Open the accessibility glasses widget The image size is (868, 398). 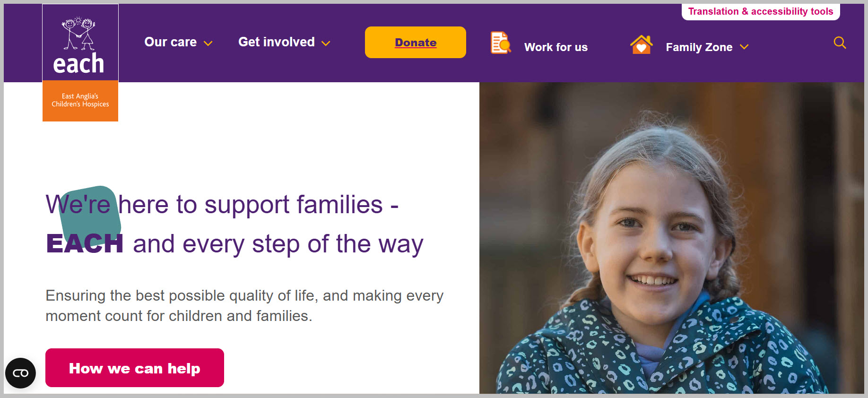(x=20, y=373)
